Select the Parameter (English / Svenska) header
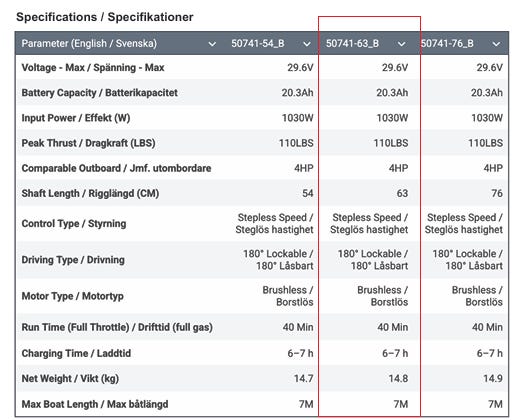Screen dimensions: 513x420 point(89,43)
